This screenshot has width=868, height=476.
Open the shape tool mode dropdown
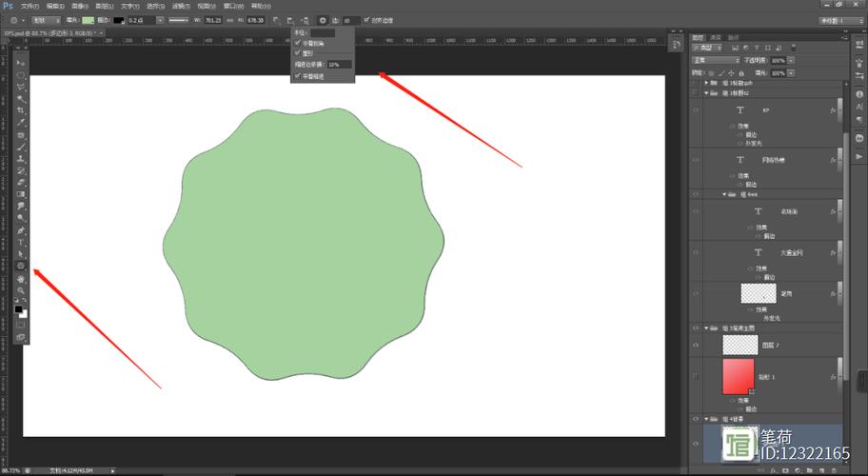46,19
